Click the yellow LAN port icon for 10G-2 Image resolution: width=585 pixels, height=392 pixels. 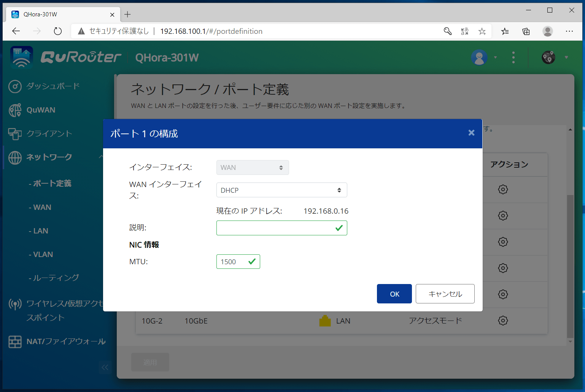click(325, 321)
